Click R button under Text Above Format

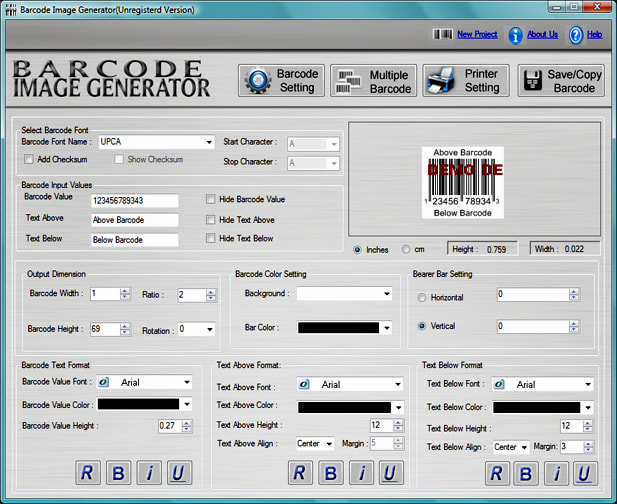coord(300,473)
